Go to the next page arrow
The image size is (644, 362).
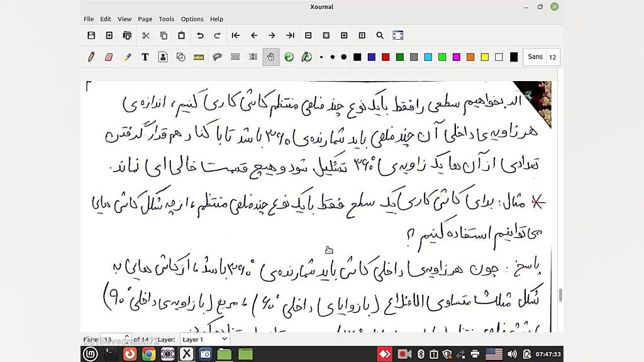click(272, 35)
